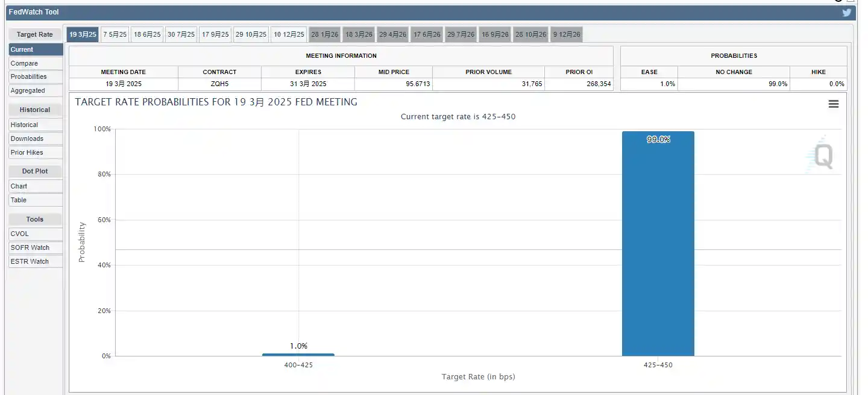Click the small 400-425 probability bar
The width and height of the screenshot is (868, 395).
click(x=298, y=355)
